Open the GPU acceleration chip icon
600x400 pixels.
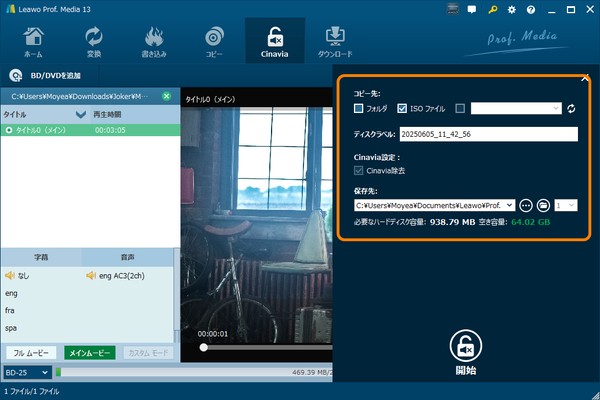[x=453, y=9]
